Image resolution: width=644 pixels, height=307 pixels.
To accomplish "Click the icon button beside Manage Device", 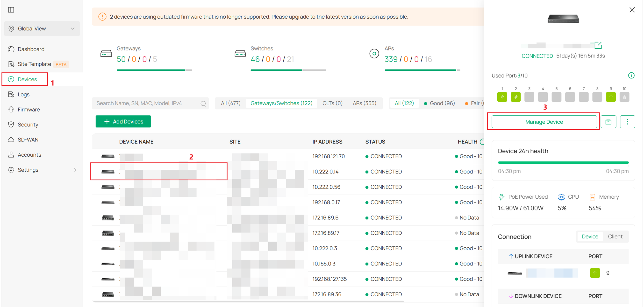I will pyautogui.click(x=608, y=122).
